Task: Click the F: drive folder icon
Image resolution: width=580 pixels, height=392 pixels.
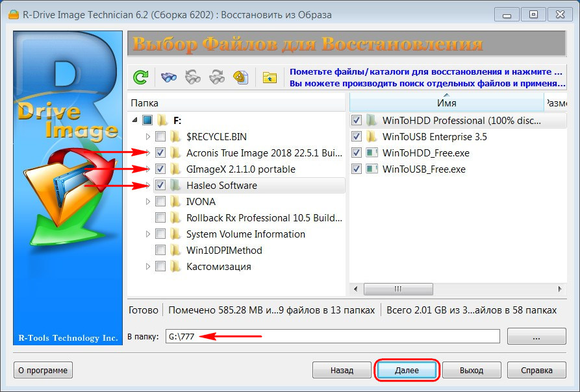Action: click(x=162, y=121)
